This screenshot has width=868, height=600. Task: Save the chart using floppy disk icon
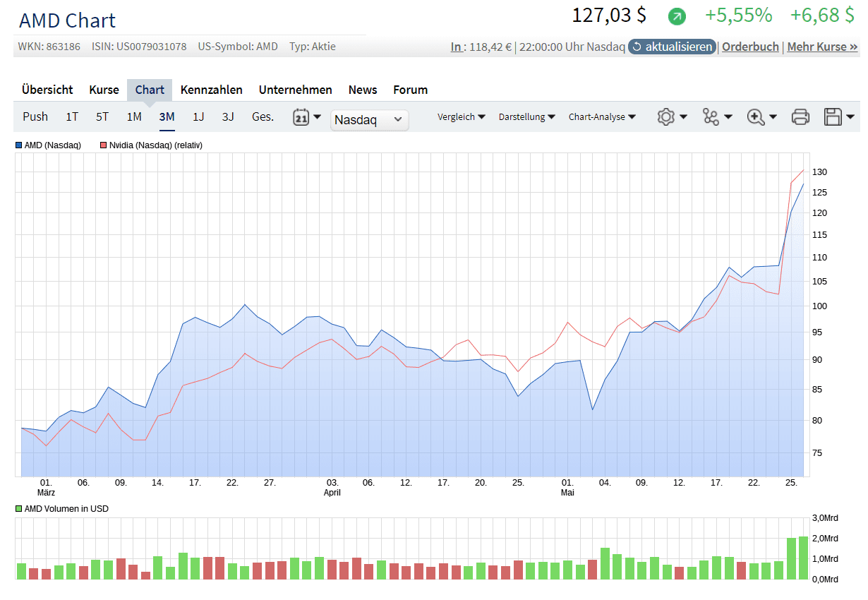tap(833, 117)
